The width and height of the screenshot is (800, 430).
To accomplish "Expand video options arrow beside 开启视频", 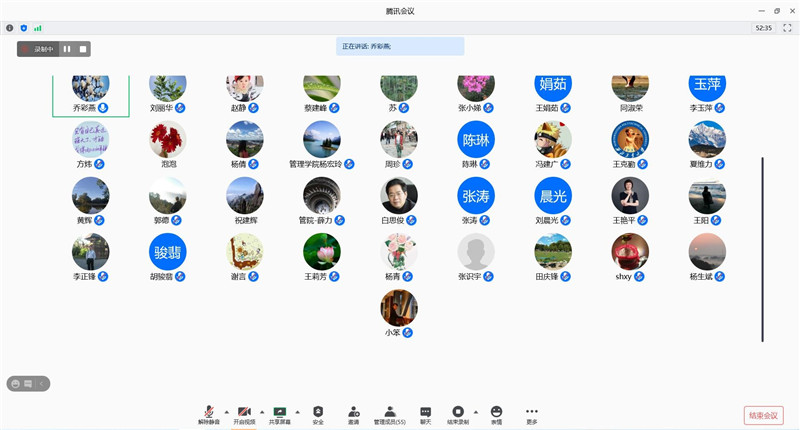I will [x=262, y=411].
